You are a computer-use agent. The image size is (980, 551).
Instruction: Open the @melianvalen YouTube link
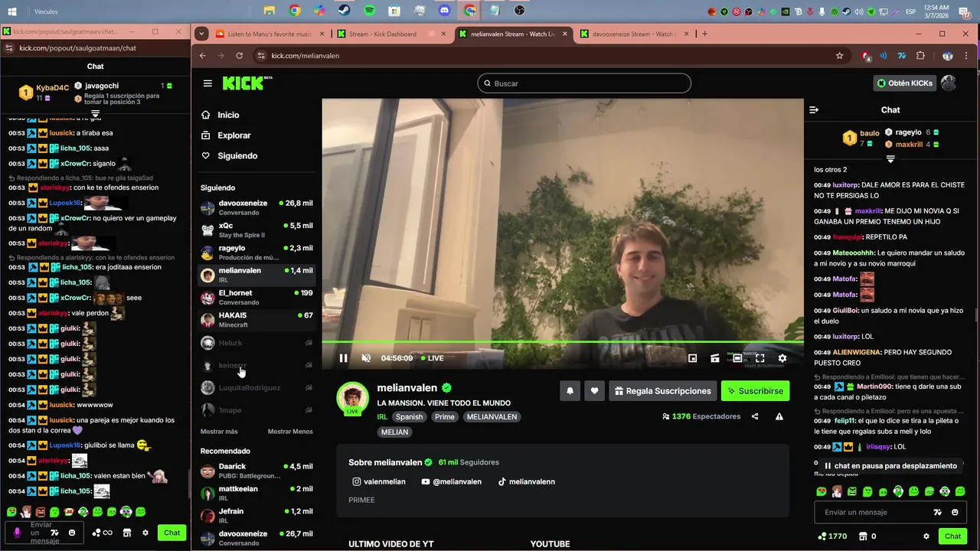[451, 482]
